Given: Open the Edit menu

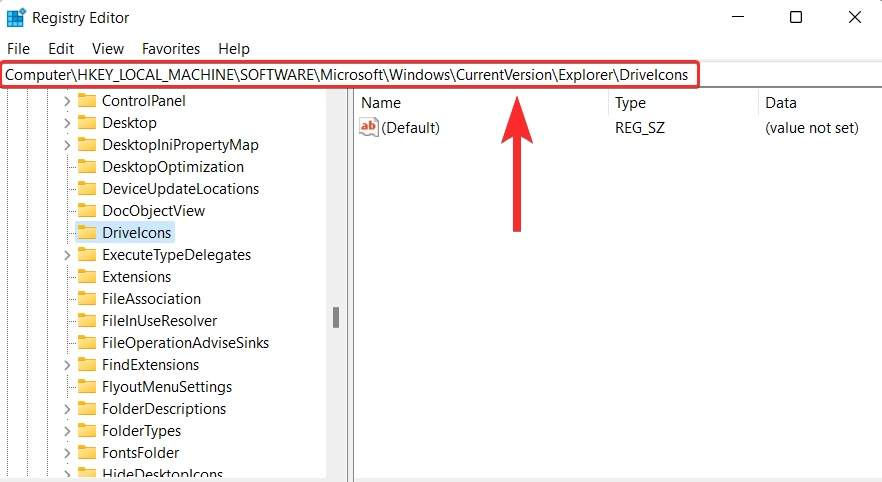Looking at the screenshot, I should pos(61,49).
